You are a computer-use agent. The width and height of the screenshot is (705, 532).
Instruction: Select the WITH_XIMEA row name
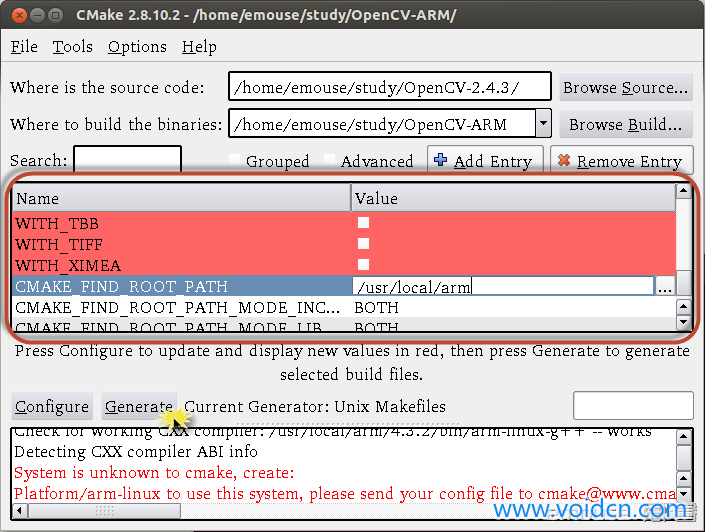click(x=68, y=266)
